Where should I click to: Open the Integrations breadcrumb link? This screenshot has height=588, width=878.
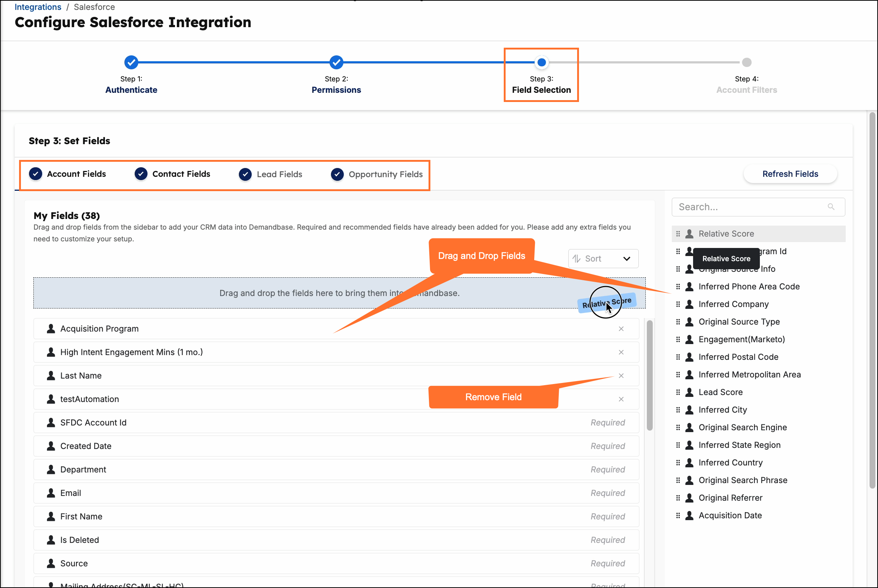coord(38,7)
